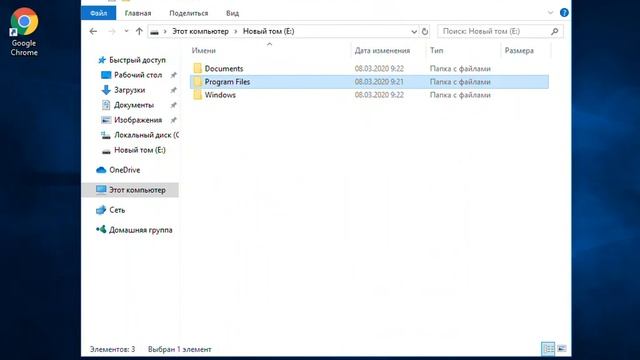Screen dimensions: 640x360
Task: Open OneDrive in the navigation pane
Action: (124, 170)
